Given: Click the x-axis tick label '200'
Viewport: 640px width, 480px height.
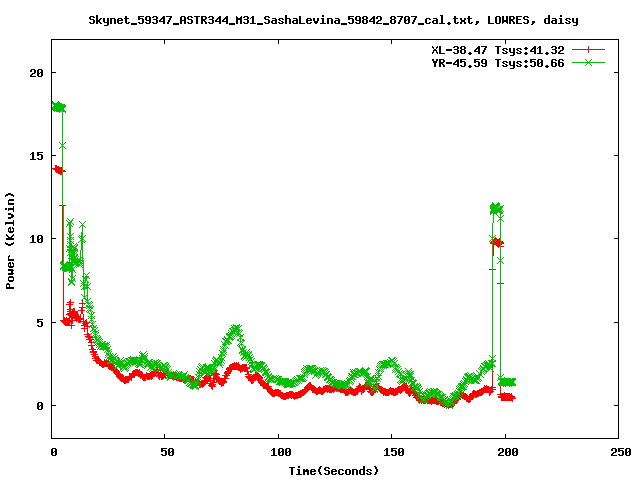Looking at the screenshot, I should click(x=507, y=452).
